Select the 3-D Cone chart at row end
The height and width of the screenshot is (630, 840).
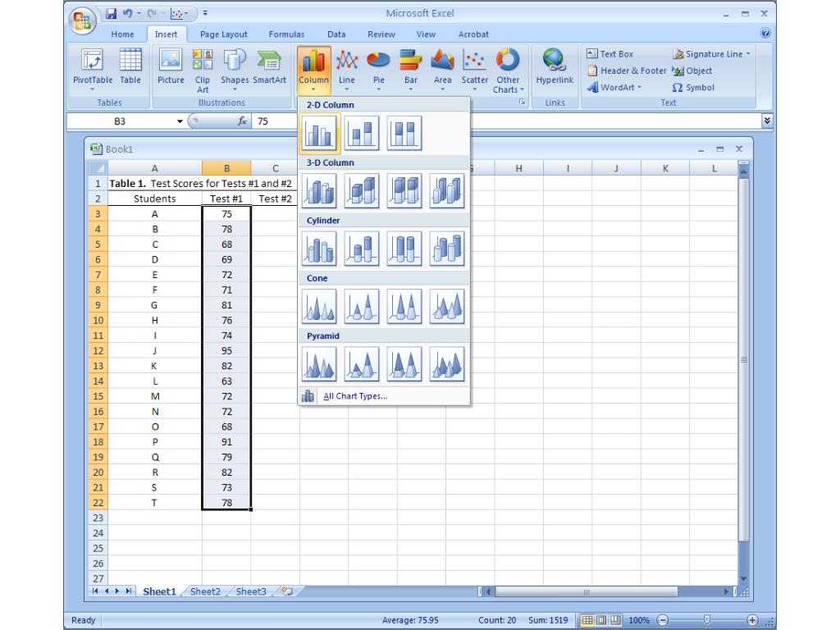[x=447, y=307]
